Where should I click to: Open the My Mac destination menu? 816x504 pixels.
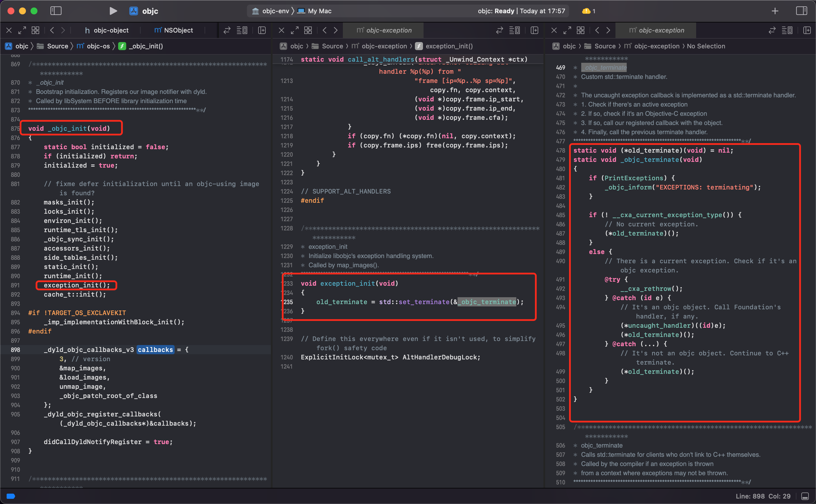click(x=315, y=11)
